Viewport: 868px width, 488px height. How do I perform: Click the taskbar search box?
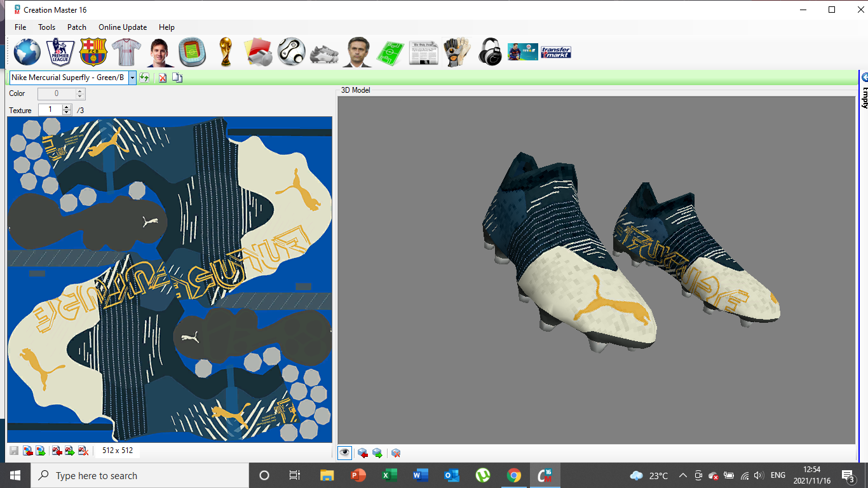click(x=139, y=475)
